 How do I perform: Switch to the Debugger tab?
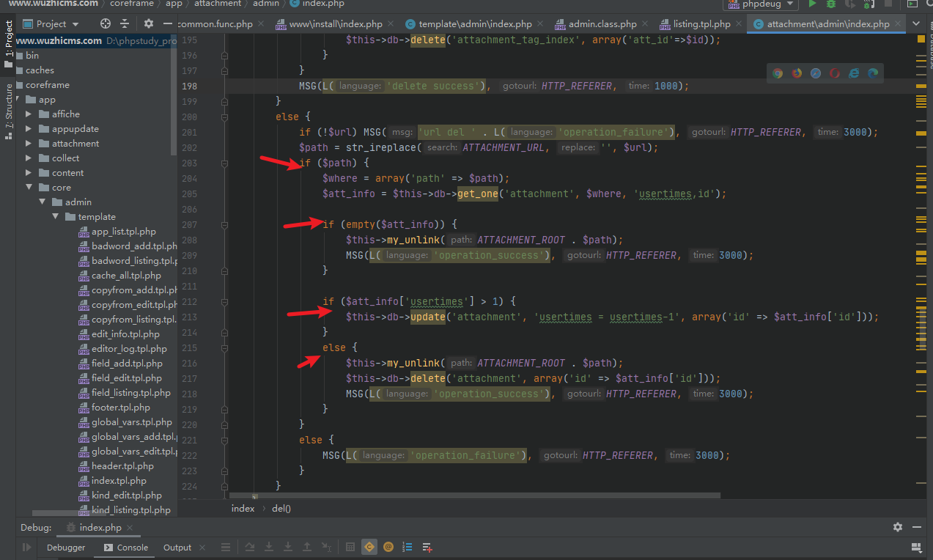point(66,548)
